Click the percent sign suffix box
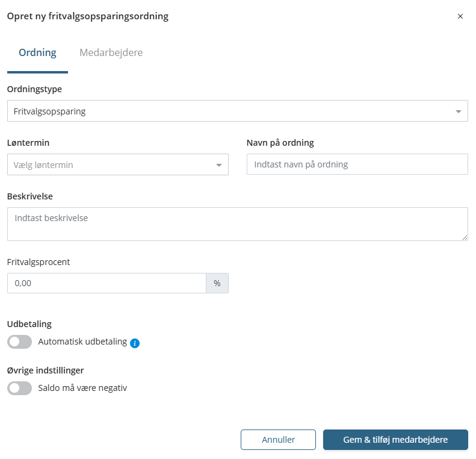The height and width of the screenshot is (459, 476). coord(217,283)
